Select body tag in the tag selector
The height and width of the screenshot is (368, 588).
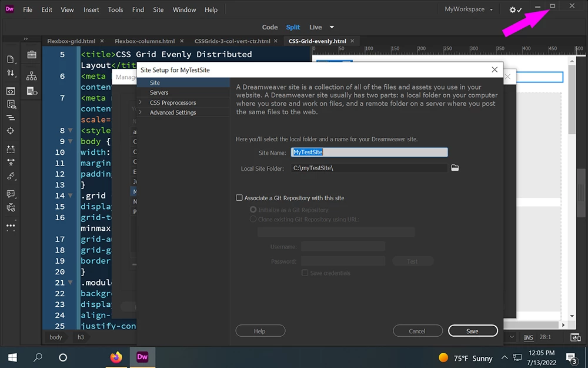click(55, 337)
